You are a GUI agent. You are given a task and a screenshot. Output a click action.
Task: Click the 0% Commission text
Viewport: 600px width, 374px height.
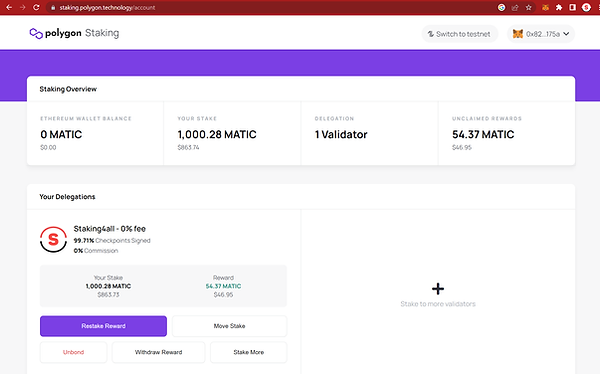tap(96, 251)
